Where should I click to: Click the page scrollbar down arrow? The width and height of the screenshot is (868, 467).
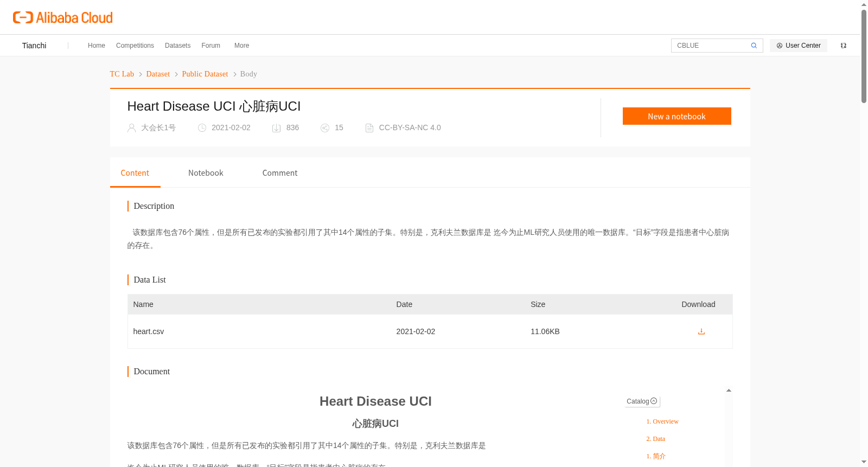864,462
